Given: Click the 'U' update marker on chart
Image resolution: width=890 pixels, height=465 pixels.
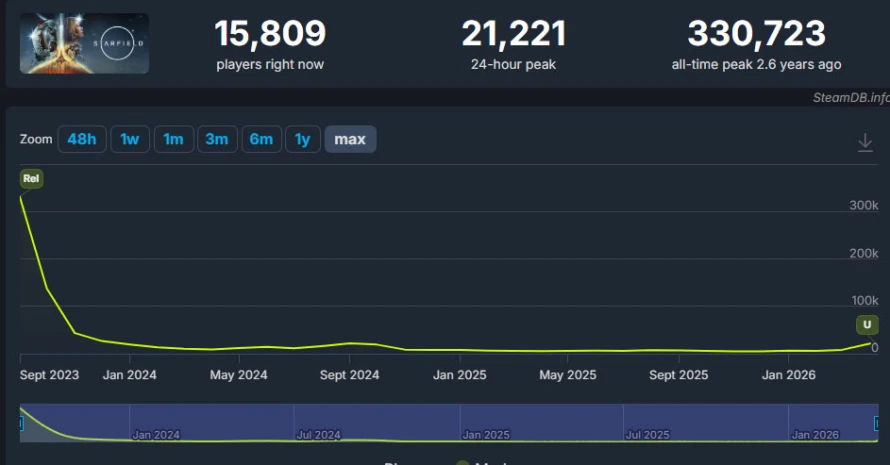Looking at the screenshot, I should tap(867, 324).
